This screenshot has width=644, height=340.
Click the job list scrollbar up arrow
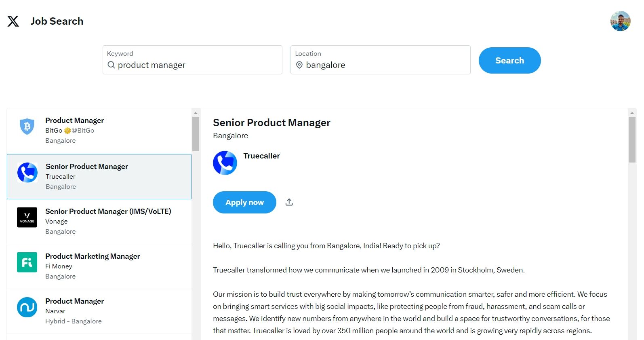196,113
